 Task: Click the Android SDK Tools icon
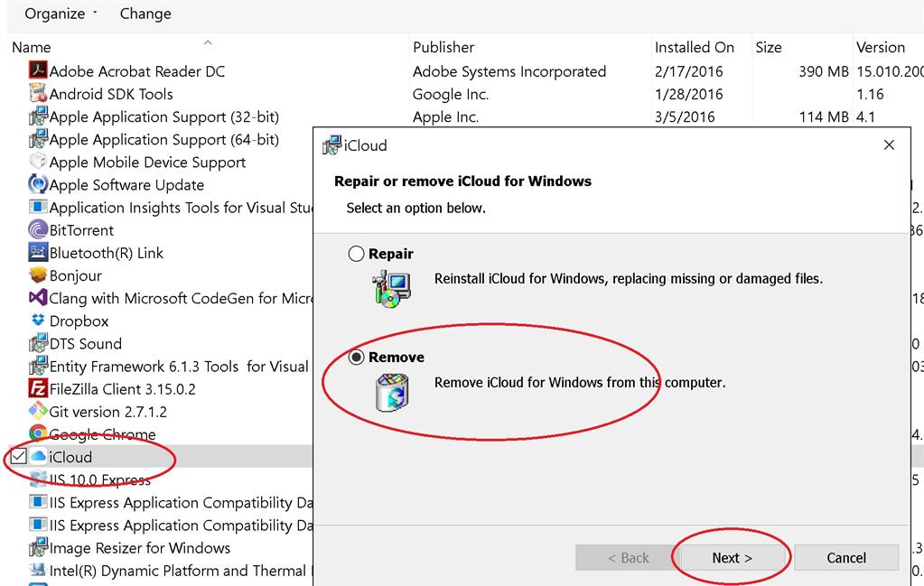point(38,94)
